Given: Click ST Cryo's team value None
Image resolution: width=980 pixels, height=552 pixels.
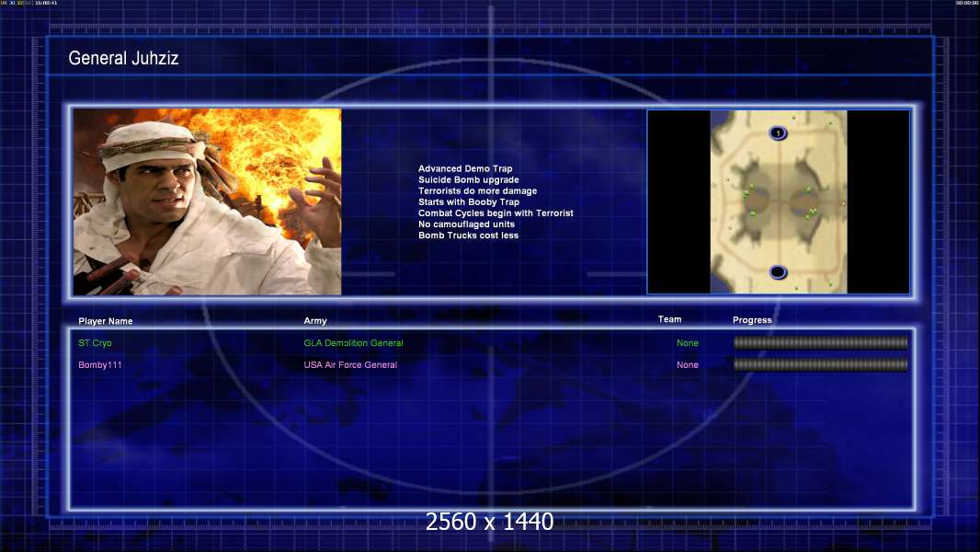Looking at the screenshot, I should pos(688,343).
